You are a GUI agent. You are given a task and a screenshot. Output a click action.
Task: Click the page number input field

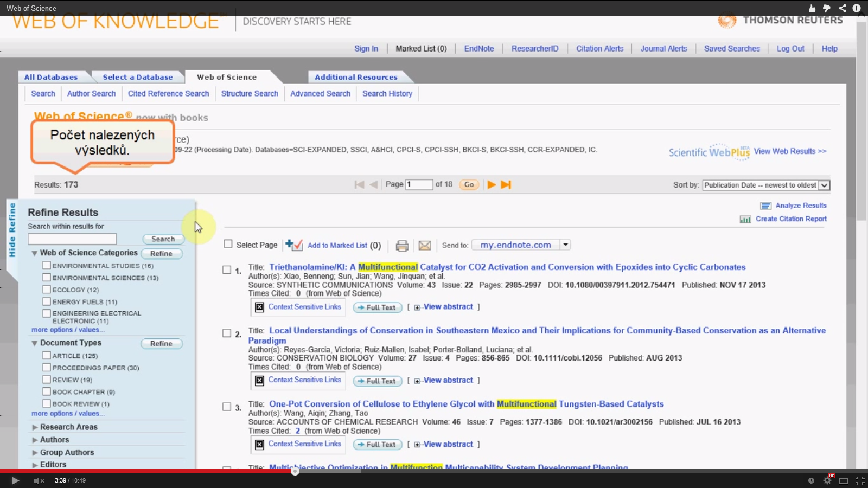pos(419,184)
